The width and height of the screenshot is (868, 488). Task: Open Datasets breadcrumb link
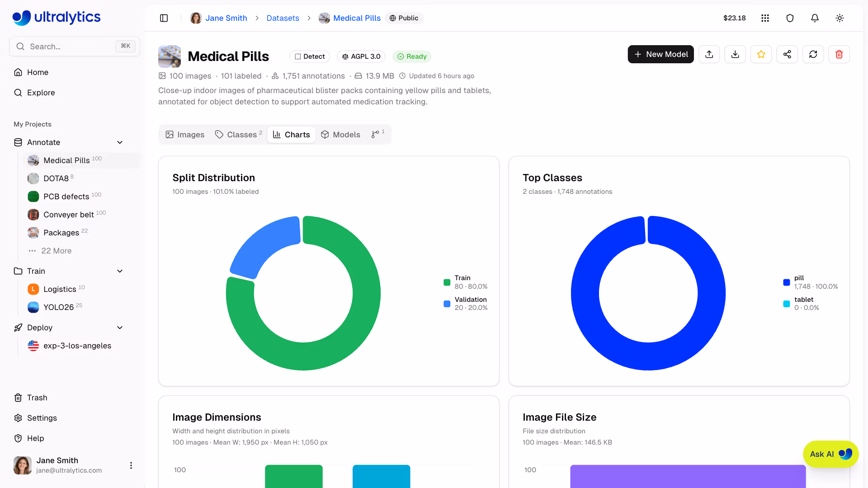click(x=283, y=18)
